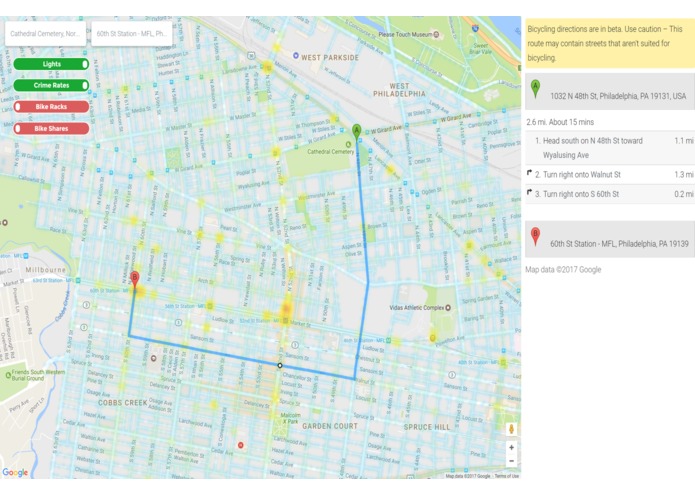Click the 1.1 mi distance of step 1

[x=683, y=140]
